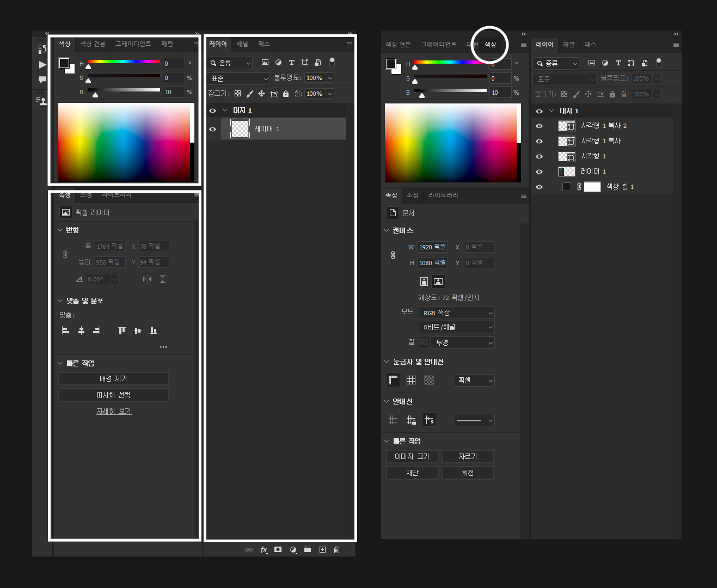The height and width of the screenshot is (588, 717).
Task: Toggle the grid in the 눈금자 및 안내선 section
Action: coord(411,380)
